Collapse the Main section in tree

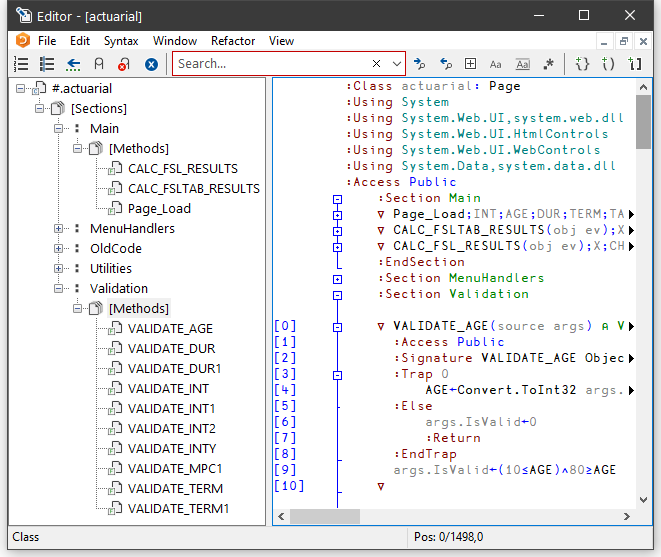coord(59,129)
